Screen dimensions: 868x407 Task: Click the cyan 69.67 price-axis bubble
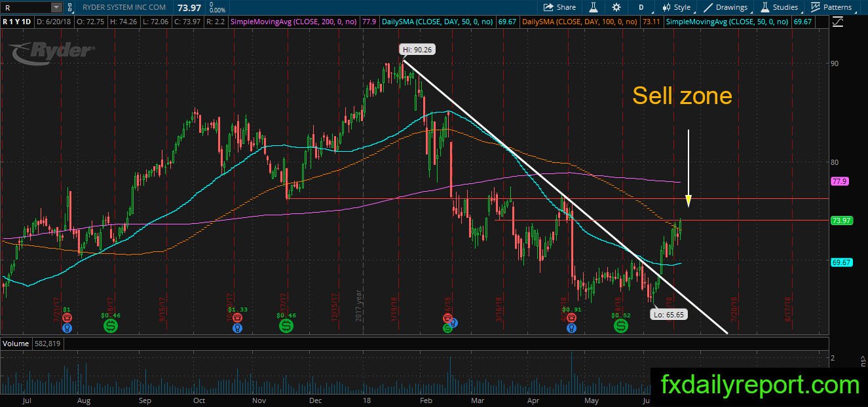(840, 262)
